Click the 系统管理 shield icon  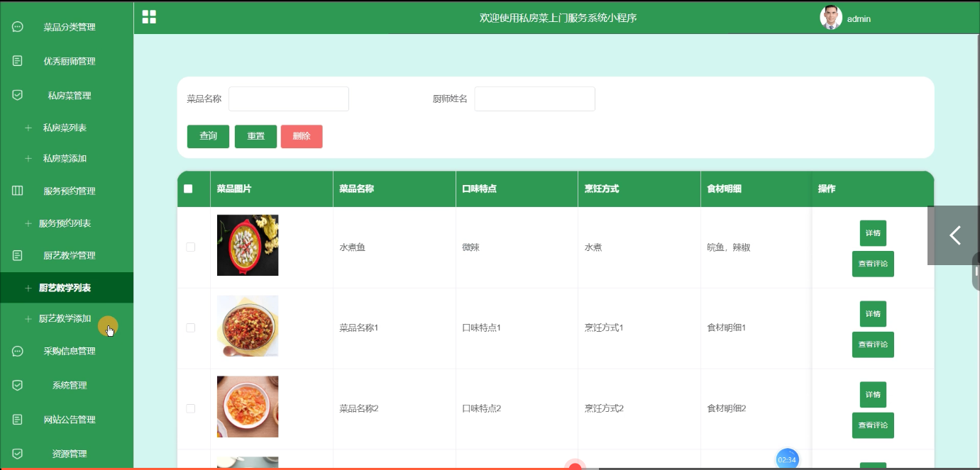point(18,385)
